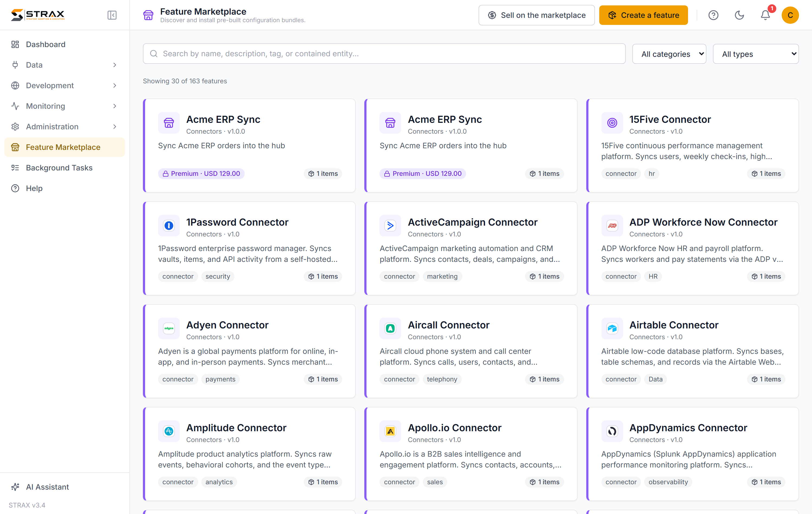812x514 pixels.
Task: Click the Development globe icon in sidebar
Action: tap(15, 85)
